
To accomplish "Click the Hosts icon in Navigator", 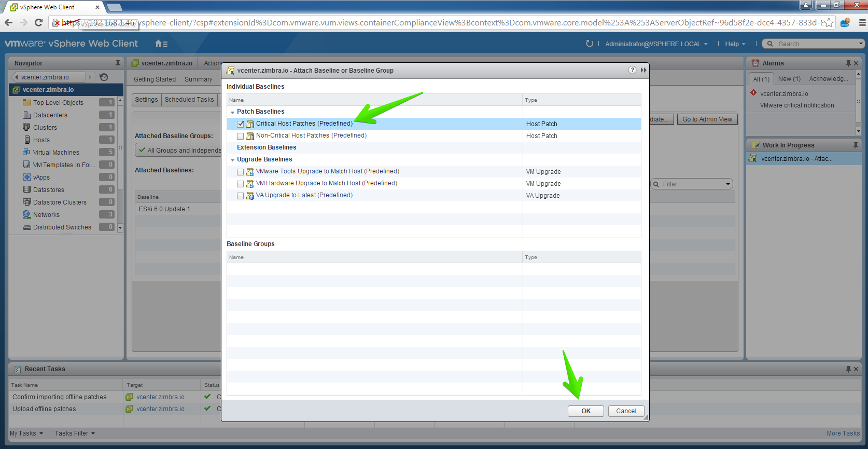I will [27, 140].
